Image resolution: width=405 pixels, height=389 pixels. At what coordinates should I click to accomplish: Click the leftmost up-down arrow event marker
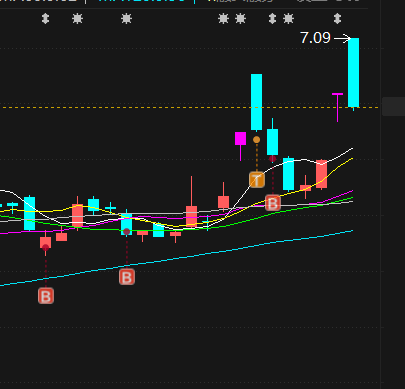(46, 19)
